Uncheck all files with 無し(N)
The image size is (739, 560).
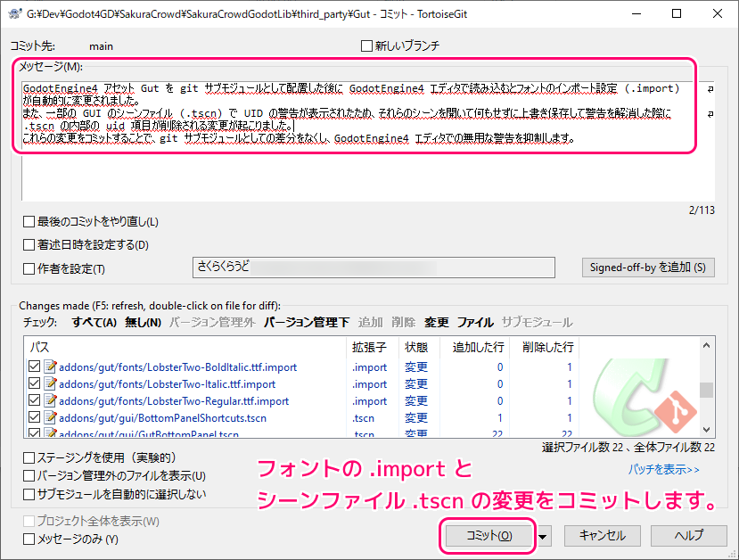pyautogui.click(x=143, y=323)
